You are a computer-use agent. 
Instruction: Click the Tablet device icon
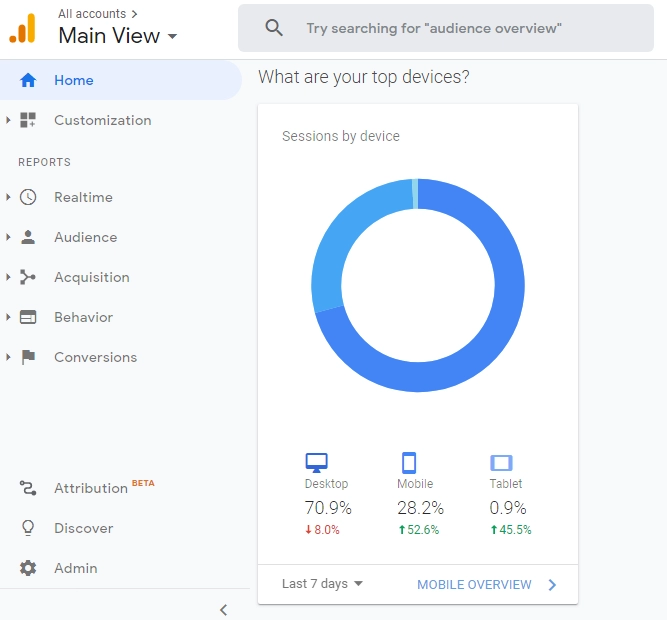(502, 463)
